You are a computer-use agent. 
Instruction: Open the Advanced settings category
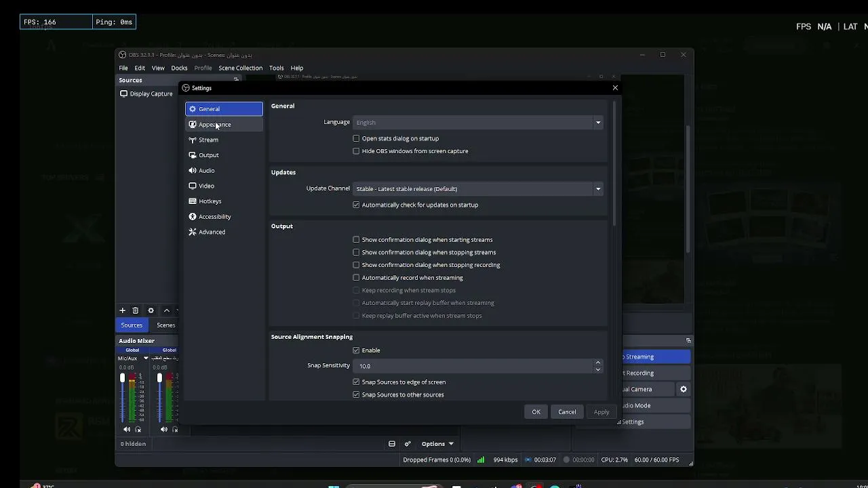(x=224, y=232)
